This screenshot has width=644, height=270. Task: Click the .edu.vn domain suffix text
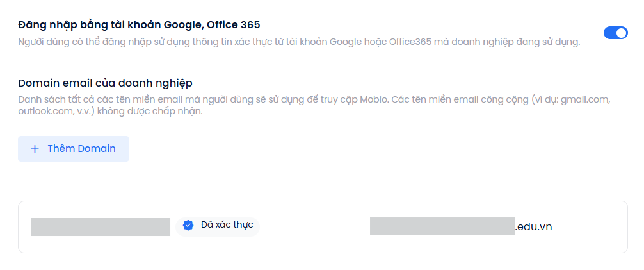pyautogui.click(x=533, y=226)
